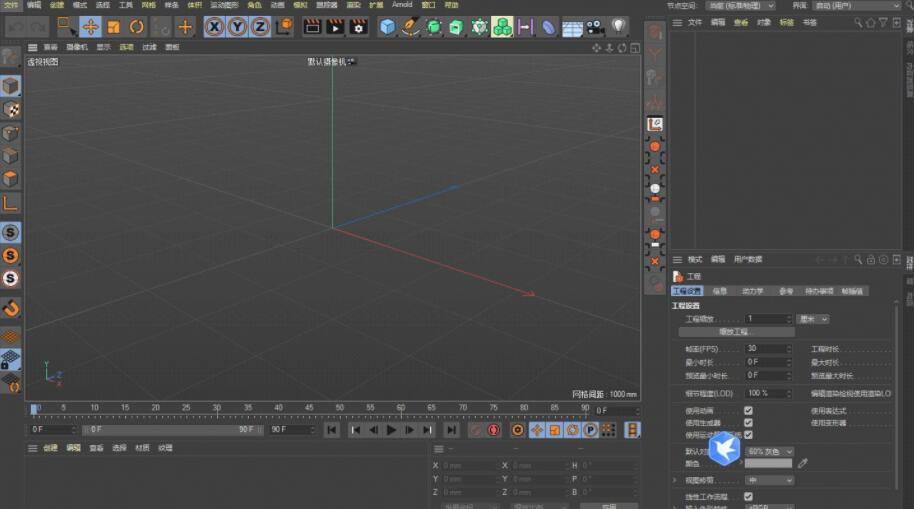Click the object manager search magnifier
The image size is (914, 509).
click(858, 23)
